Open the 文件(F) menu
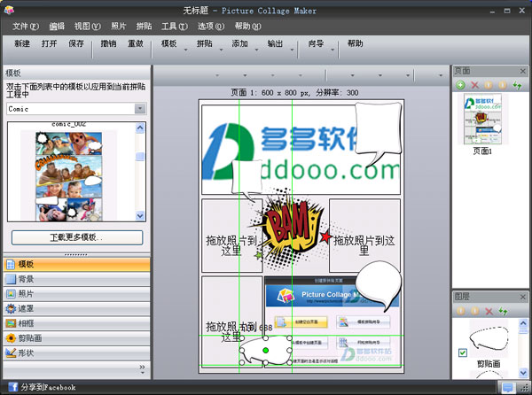Screen dimensions: 532x395 [x=26, y=26]
